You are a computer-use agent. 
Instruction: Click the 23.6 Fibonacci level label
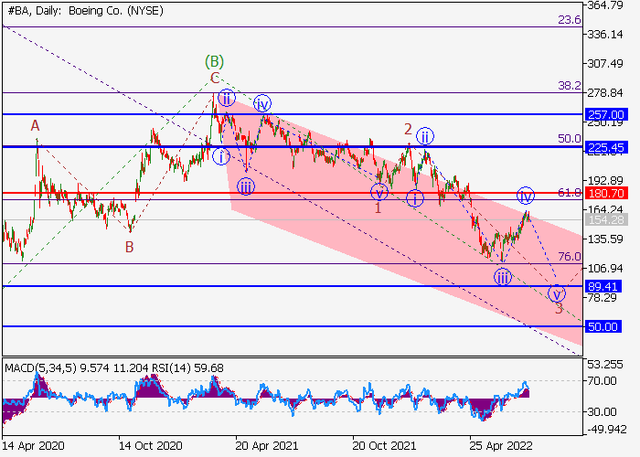point(569,19)
